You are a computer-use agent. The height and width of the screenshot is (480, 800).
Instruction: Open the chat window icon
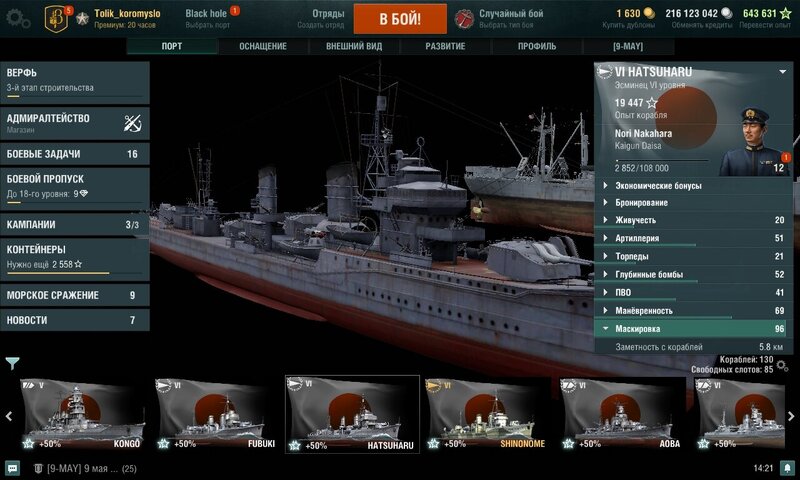click(13, 468)
